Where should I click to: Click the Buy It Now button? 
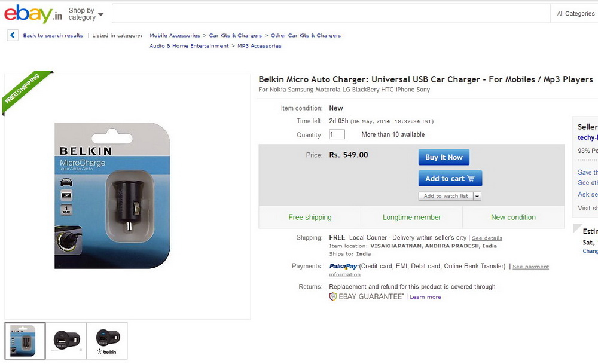point(444,157)
